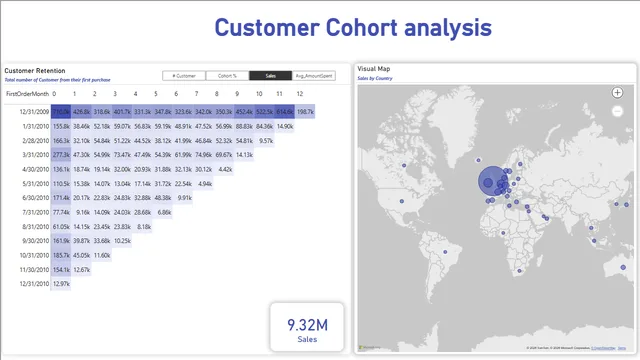Click the 166.3k cell
Viewport: 640px width, 360px height.
pyautogui.click(x=61, y=141)
